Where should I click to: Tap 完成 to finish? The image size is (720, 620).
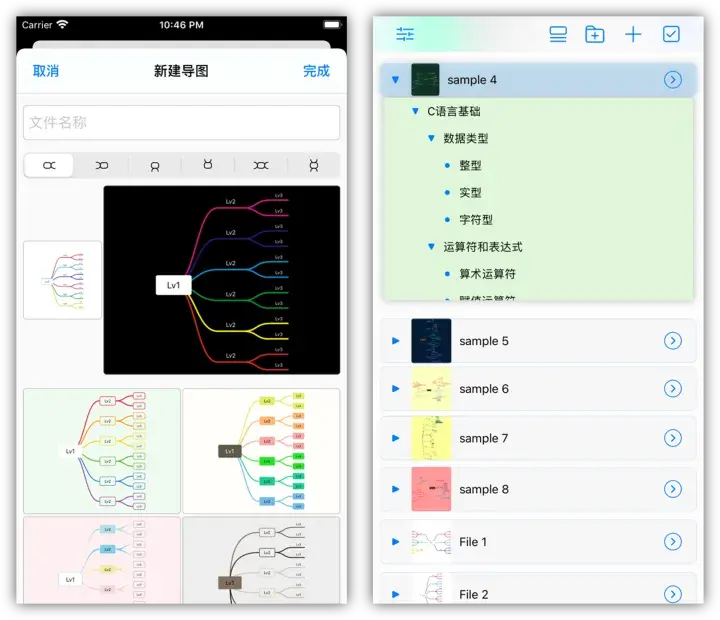tap(316, 71)
